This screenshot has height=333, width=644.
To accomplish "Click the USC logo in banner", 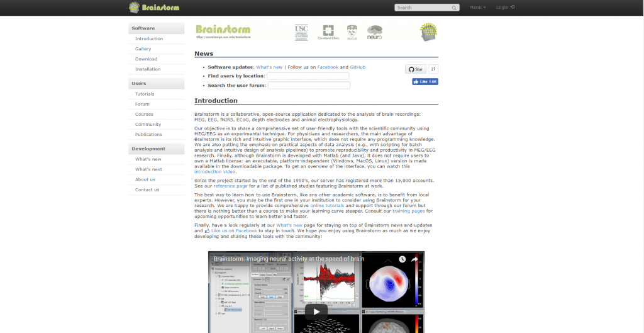I will coord(301,33).
